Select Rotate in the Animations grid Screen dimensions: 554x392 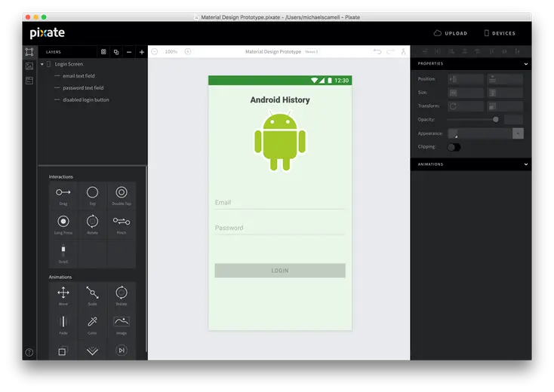coord(122,296)
